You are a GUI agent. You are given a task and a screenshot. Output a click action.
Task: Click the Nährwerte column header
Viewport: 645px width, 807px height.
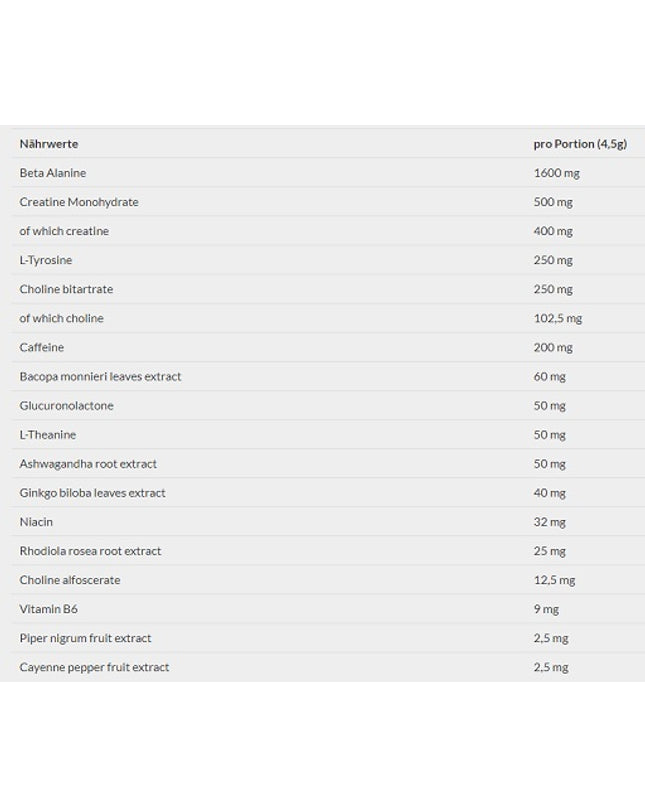pos(49,144)
